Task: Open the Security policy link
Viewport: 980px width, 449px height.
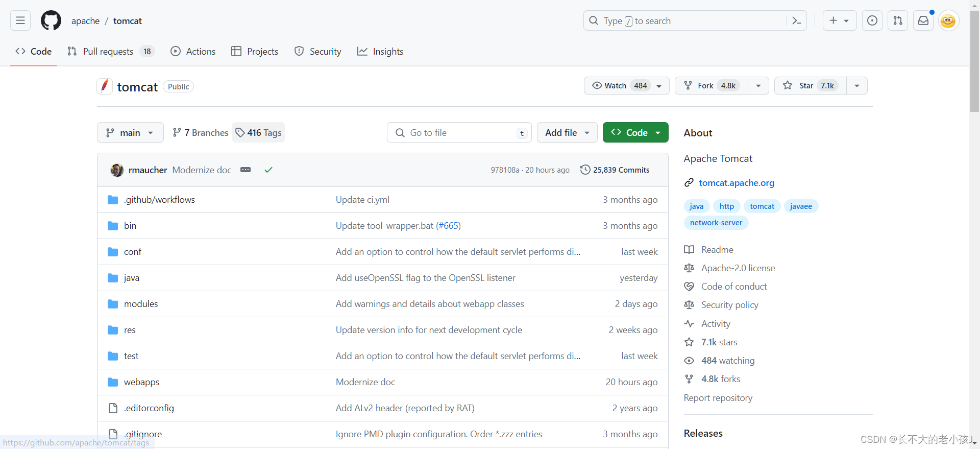Action: tap(730, 305)
